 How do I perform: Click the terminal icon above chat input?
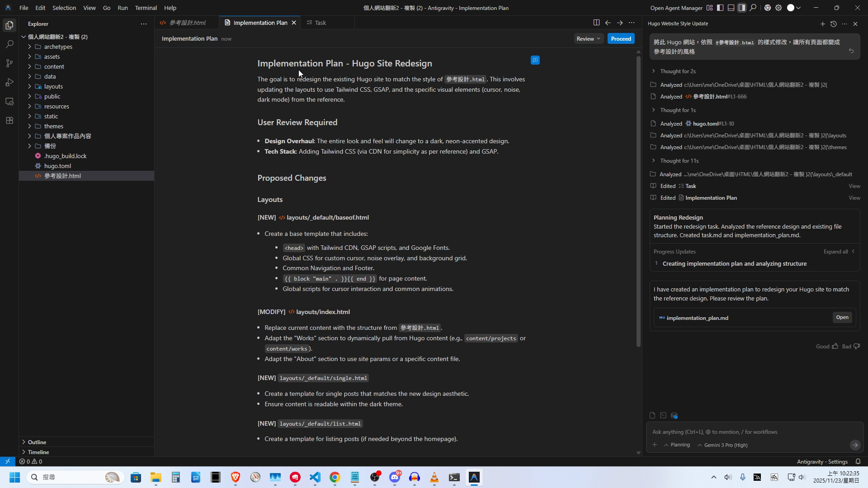(x=663, y=415)
